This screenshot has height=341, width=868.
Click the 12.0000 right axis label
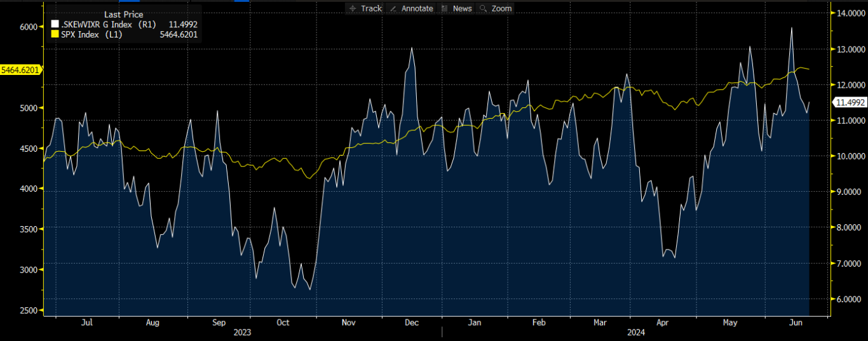click(x=850, y=84)
